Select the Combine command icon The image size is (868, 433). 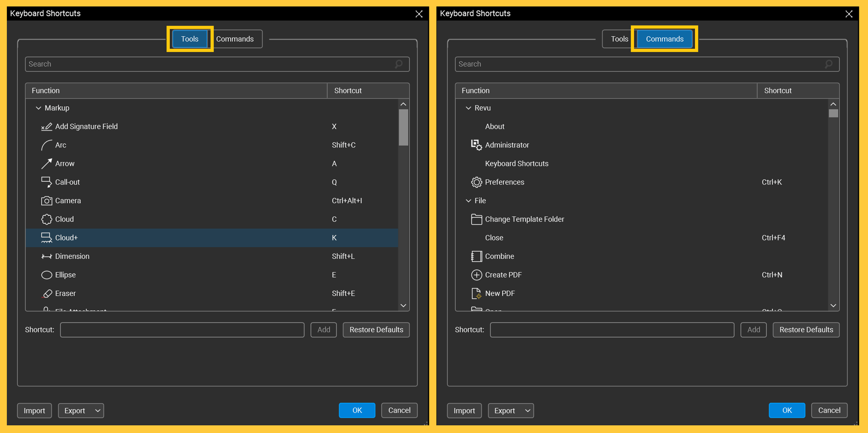pyautogui.click(x=476, y=256)
